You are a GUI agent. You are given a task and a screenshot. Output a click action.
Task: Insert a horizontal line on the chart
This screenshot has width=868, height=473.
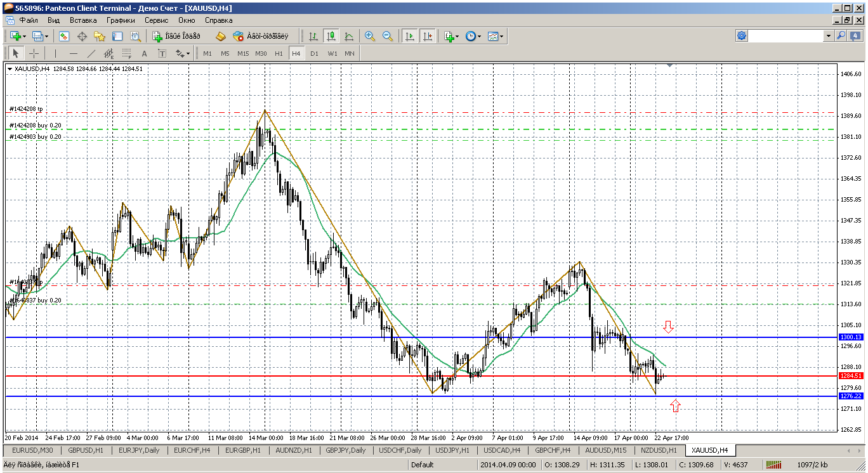[73, 53]
